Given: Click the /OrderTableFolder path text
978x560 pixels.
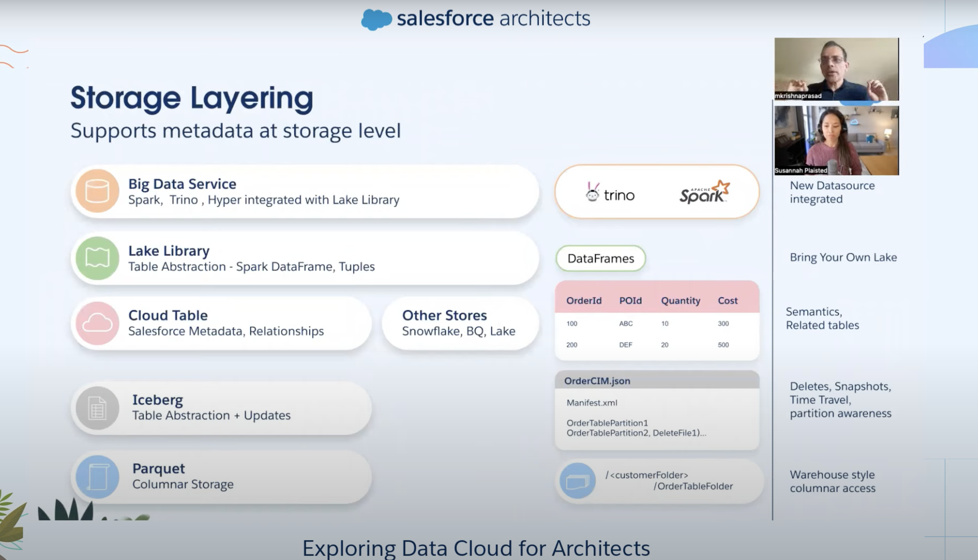Looking at the screenshot, I should [x=693, y=486].
